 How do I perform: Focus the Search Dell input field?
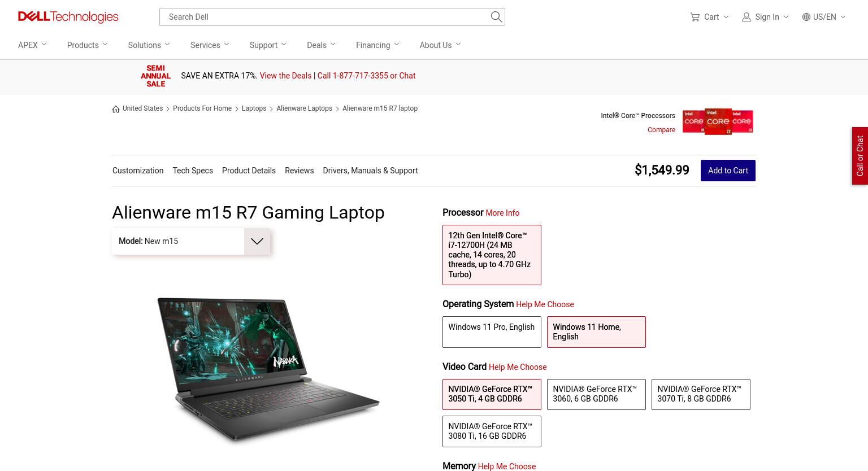click(325, 17)
